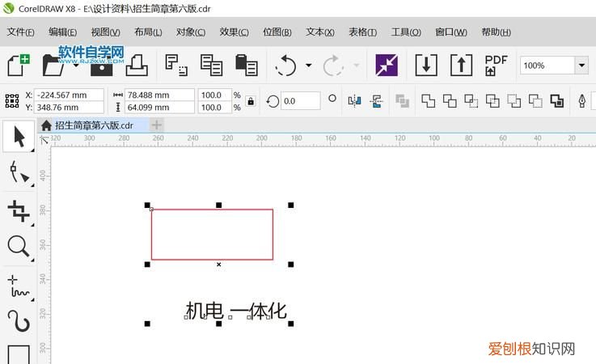
Task: Import a file with the down-arrow icon
Action: 426,65
